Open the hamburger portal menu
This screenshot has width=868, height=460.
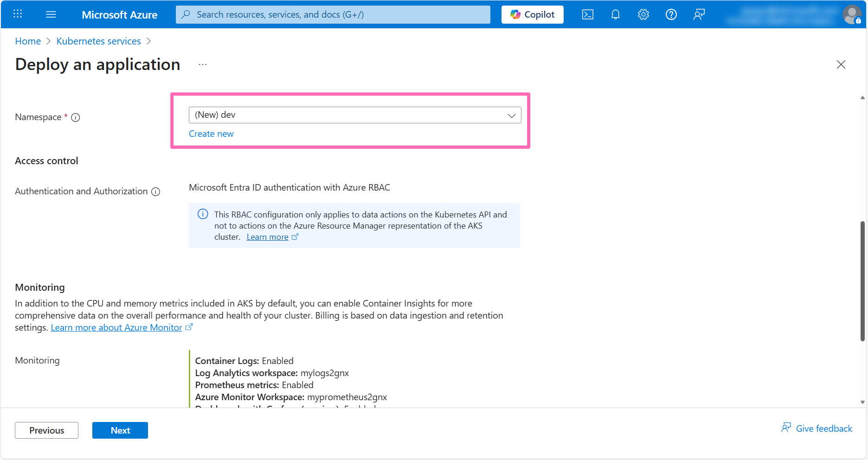coord(51,14)
